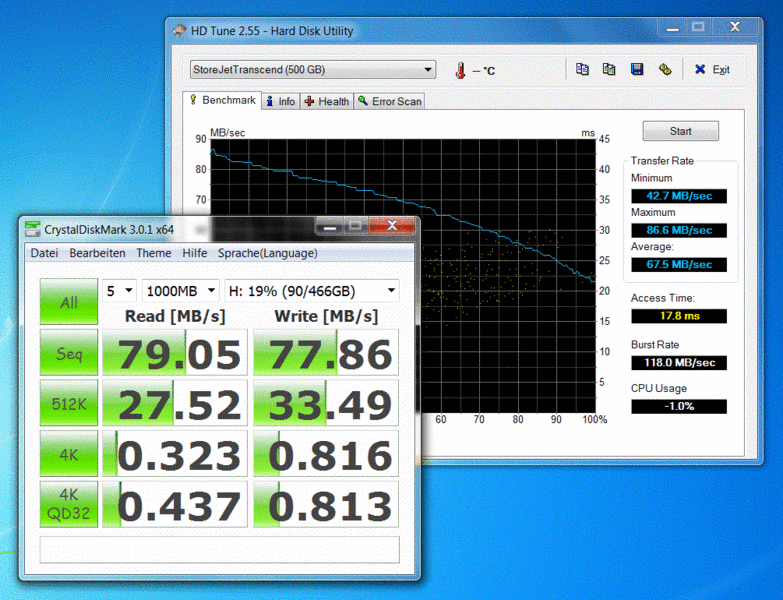Click the copy screenshot icon in HD Tune
This screenshot has width=783, height=600.
609,69
